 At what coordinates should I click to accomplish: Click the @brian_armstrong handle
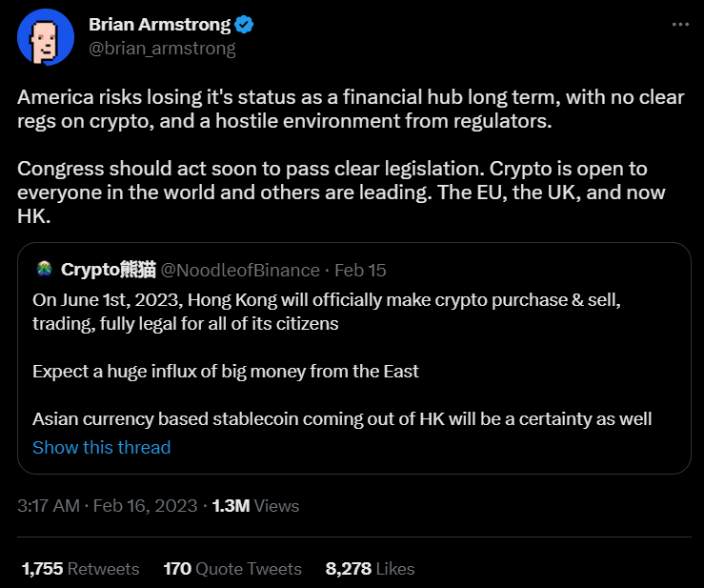coord(161,48)
